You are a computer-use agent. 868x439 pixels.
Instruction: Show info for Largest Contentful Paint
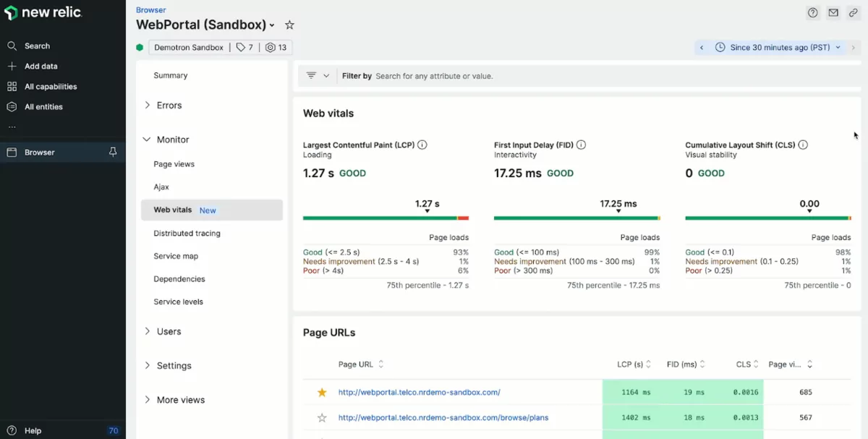[422, 145]
